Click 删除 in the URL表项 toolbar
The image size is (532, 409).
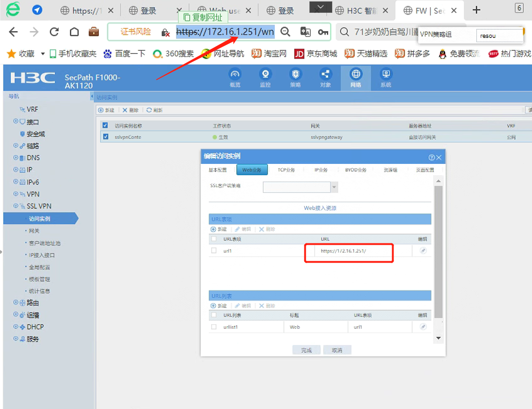tap(267, 229)
